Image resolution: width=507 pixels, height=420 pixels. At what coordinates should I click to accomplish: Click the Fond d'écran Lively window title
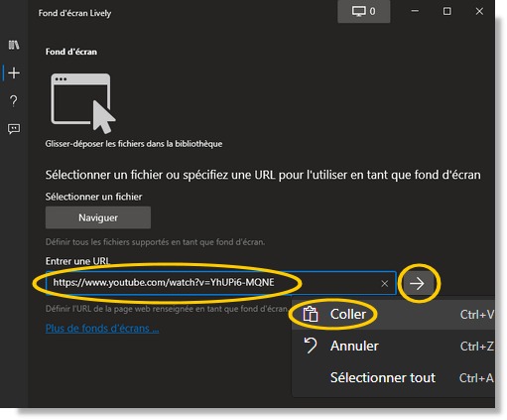(74, 13)
